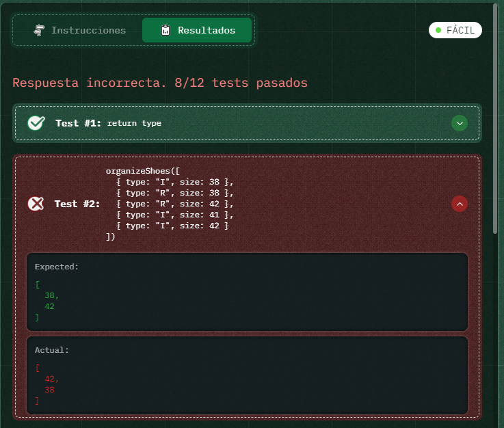Viewport: 504px width, 428px height.
Task: Click the Expected: label
Action: pyautogui.click(x=57, y=267)
